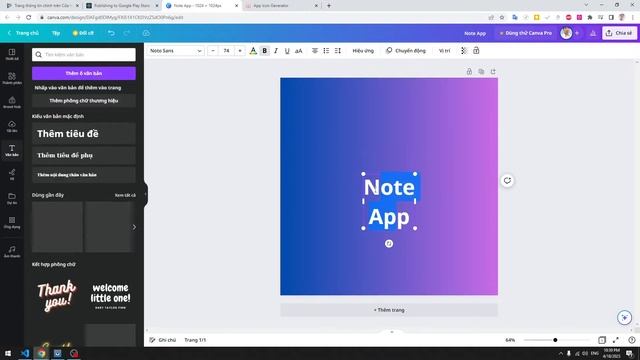
Task: Open the Dự án (Projects) sidebar panel
Action: click(x=12, y=198)
